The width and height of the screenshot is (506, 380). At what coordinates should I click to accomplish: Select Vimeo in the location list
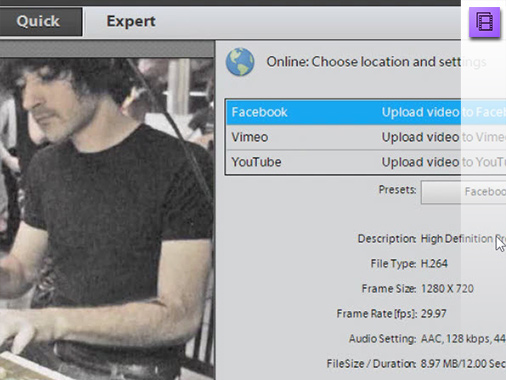[366, 137]
